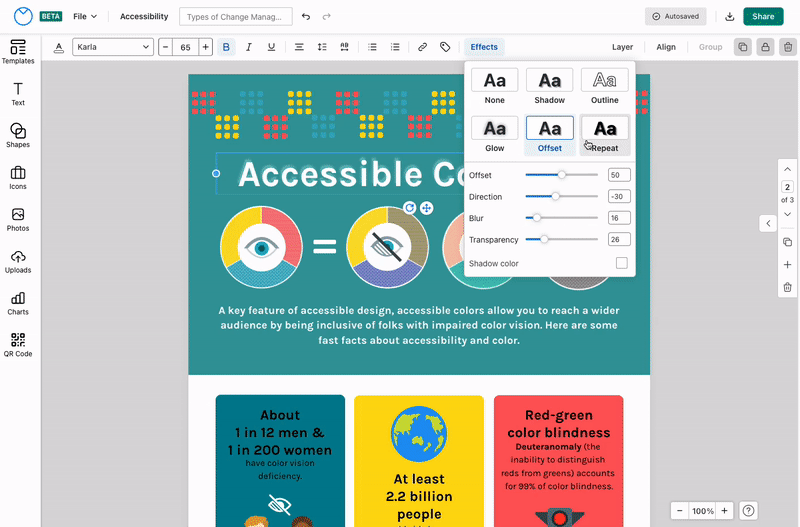The width and height of the screenshot is (800, 527).
Task: Increase the font size with plus
Action: [205, 47]
